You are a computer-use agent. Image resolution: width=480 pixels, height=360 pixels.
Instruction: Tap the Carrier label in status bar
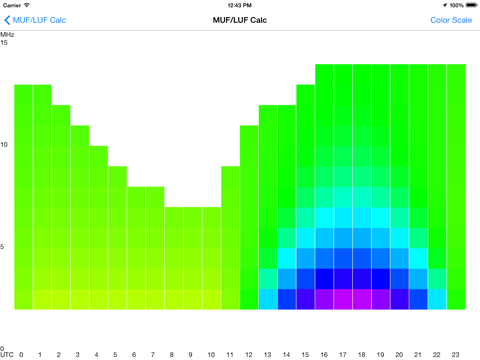click(12, 5)
